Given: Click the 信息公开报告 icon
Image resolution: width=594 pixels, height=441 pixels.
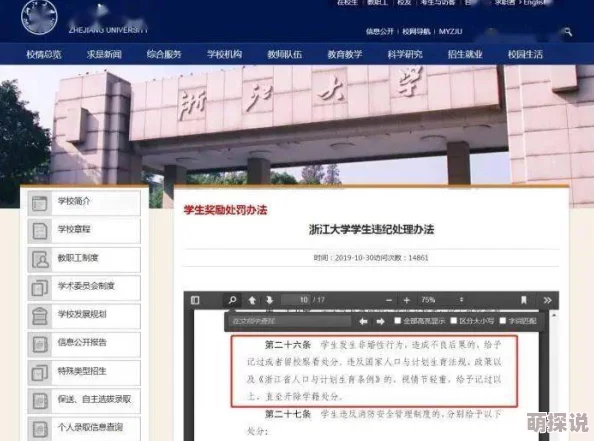Looking at the screenshot, I should click(x=40, y=344).
